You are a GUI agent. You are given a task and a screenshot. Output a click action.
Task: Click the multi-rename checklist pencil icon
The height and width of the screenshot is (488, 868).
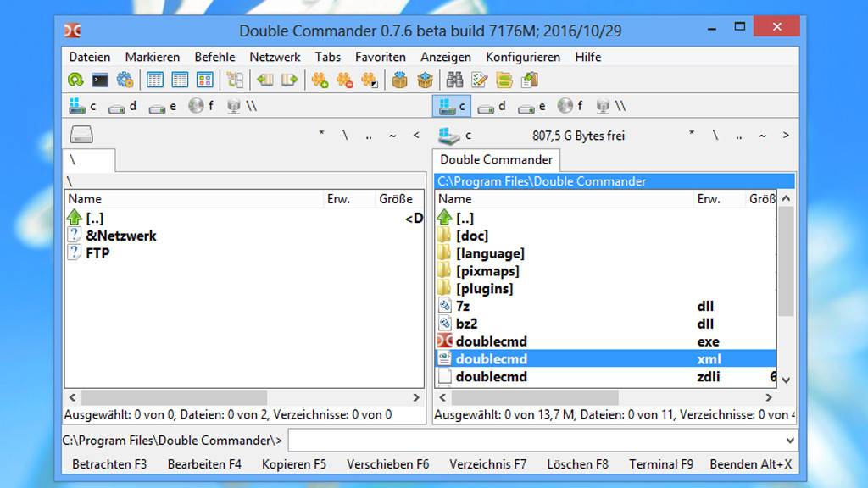[x=480, y=80]
